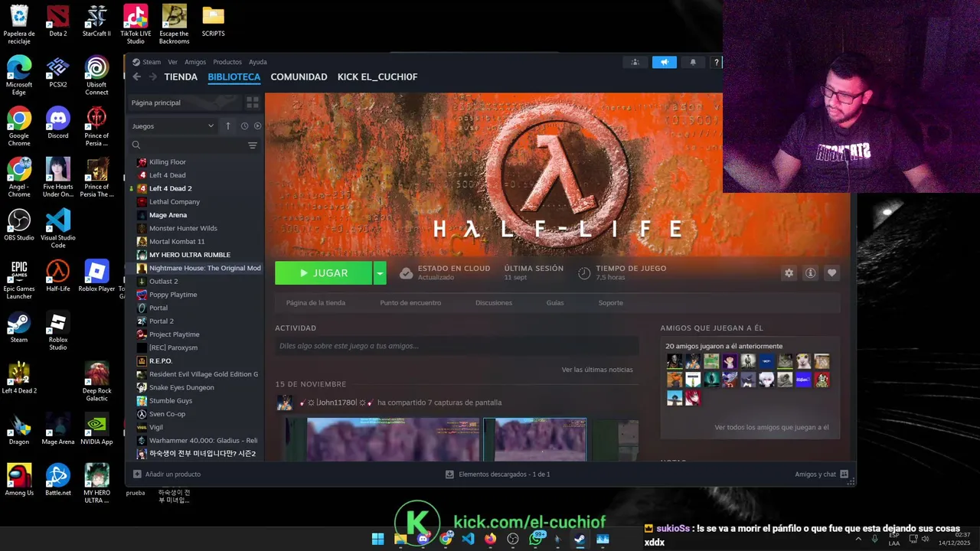The image size is (980, 551).
Task: Open the taskbar volume icon
Action: click(925, 539)
